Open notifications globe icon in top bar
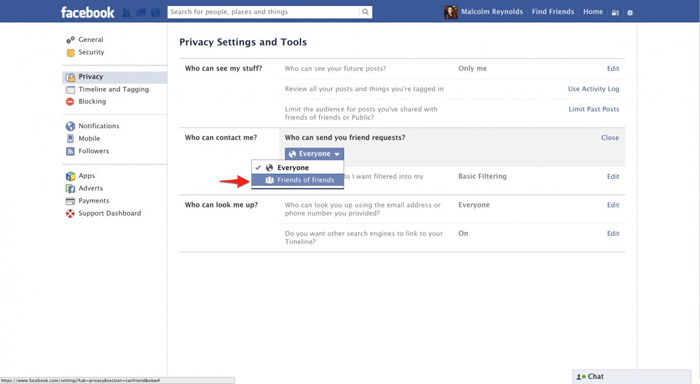 pos(155,13)
